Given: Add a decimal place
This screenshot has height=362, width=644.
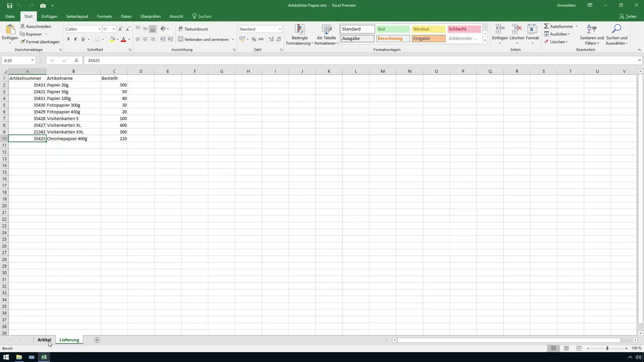Looking at the screenshot, I should (x=271, y=39).
